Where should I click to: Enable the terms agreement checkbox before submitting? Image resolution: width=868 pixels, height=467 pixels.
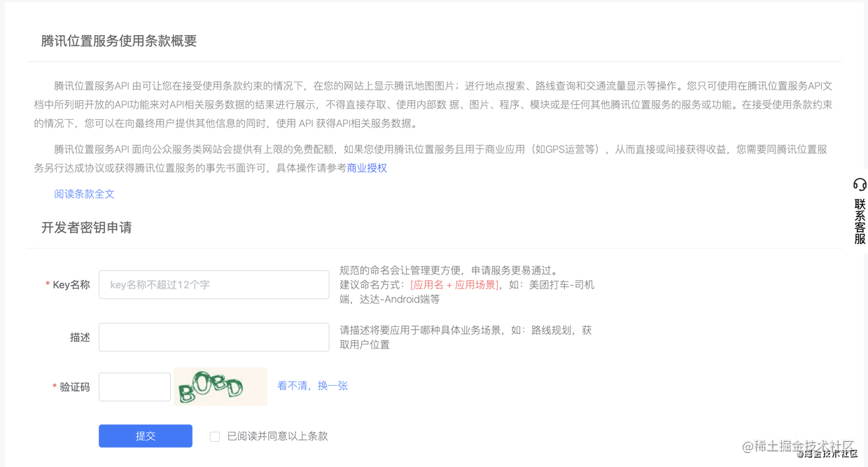point(215,436)
